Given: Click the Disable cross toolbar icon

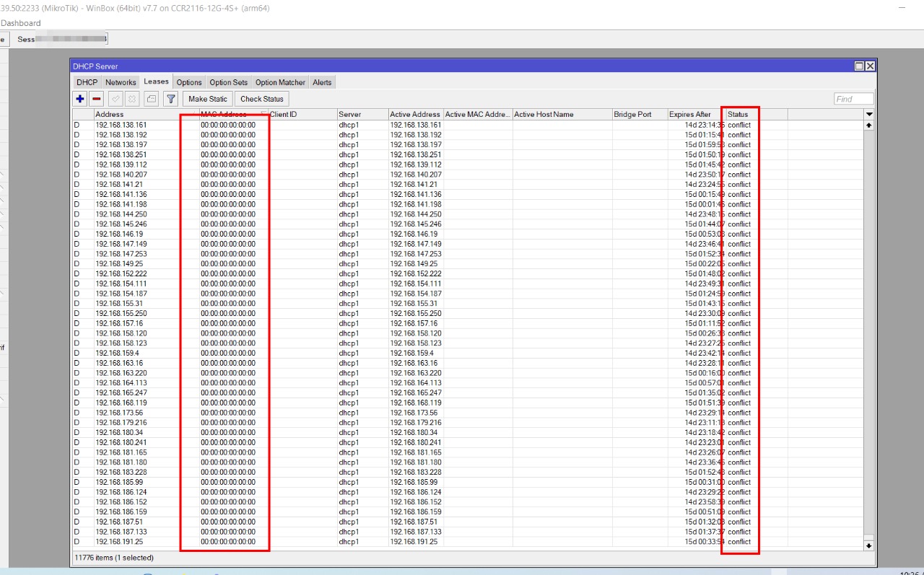Looking at the screenshot, I should click(132, 99).
